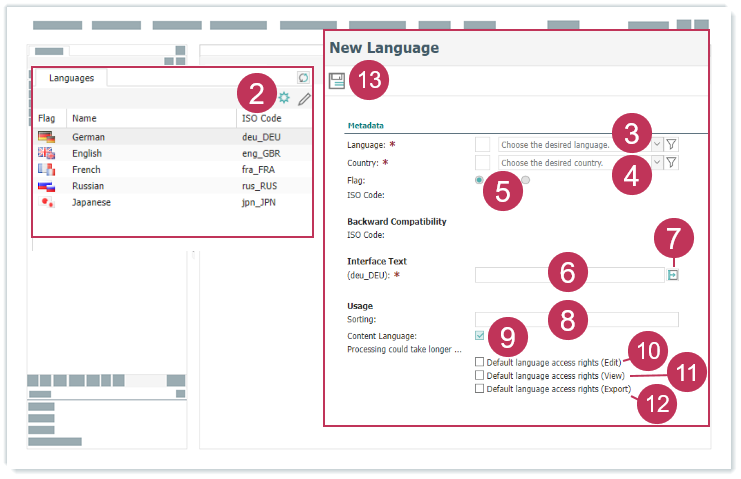Click the arrow icon beside Interface Text field
Viewport: 741px width, 479px height.
673,275
